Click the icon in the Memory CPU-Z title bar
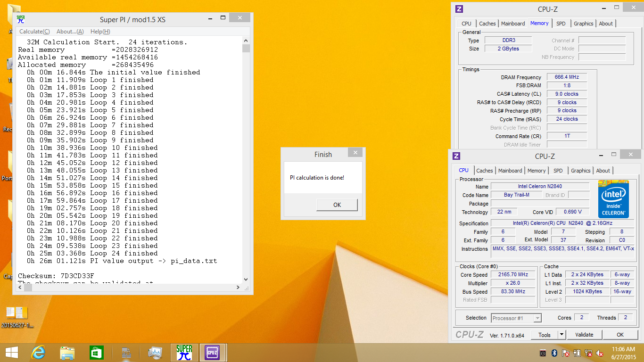 tap(459, 9)
